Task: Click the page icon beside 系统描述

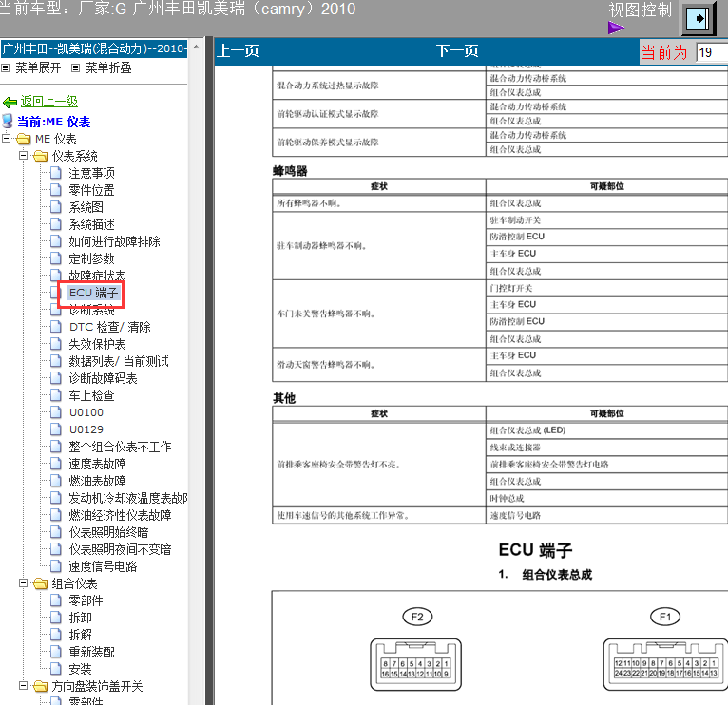Action: click(56, 224)
